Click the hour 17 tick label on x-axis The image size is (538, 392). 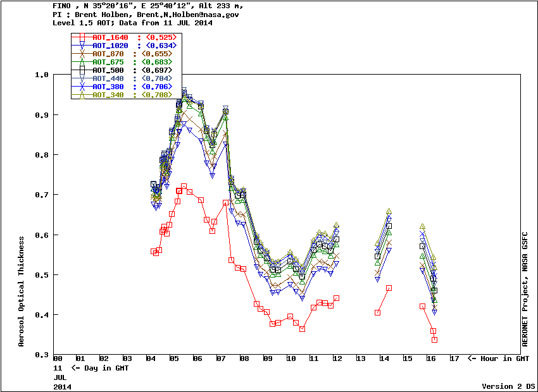tap(454, 359)
